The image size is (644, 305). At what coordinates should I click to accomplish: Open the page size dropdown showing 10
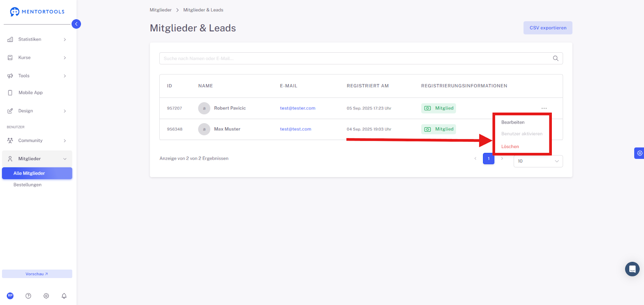point(538,161)
